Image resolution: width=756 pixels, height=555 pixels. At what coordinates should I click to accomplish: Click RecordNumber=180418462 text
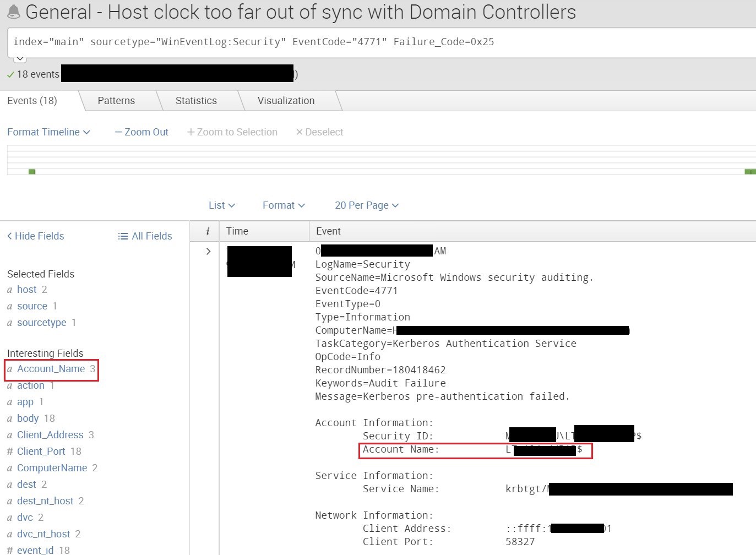click(x=380, y=370)
